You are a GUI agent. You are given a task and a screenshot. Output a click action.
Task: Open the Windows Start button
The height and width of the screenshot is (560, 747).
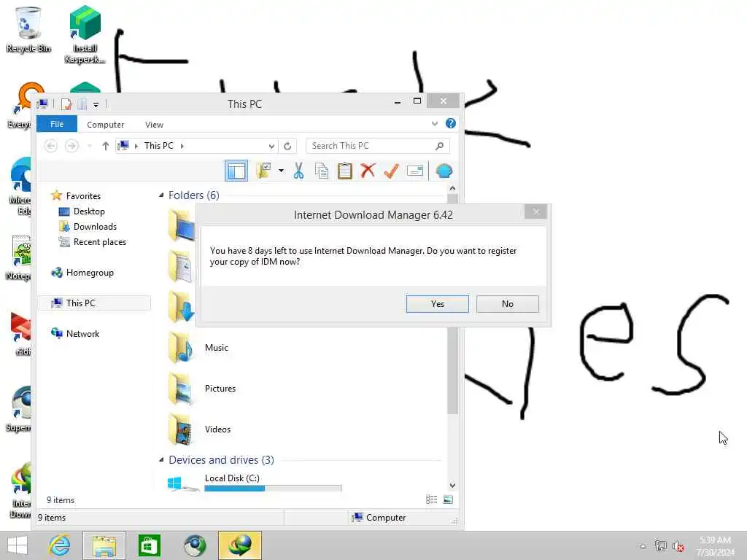18,545
